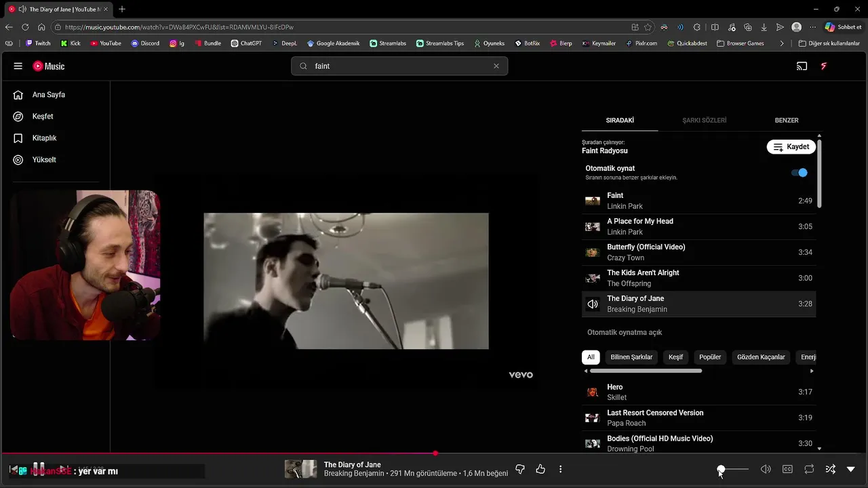Image resolution: width=868 pixels, height=488 pixels.
Task: Click the queue panel vertical scrollbar
Action: click(x=819, y=174)
